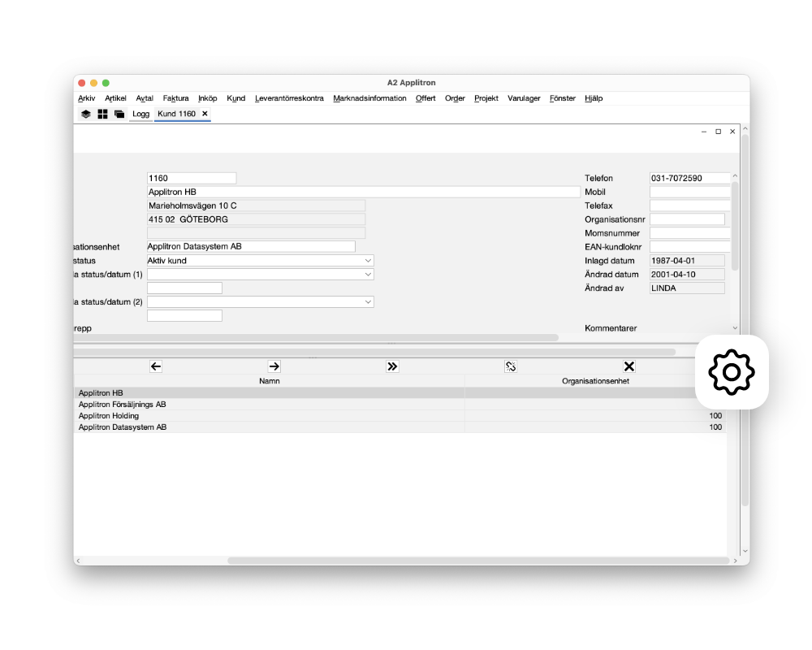Open the Offert menu
Viewport: 812px width, 650px height.
click(425, 98)
